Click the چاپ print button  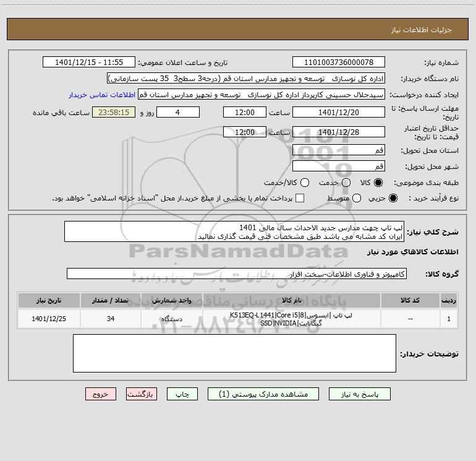pos(182,394)
